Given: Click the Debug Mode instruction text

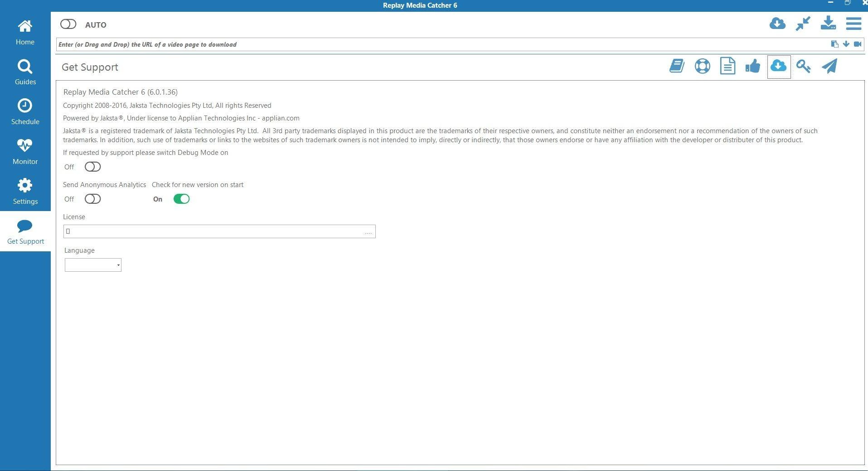Looking at the screenshot, I should [x=145, y=153].
